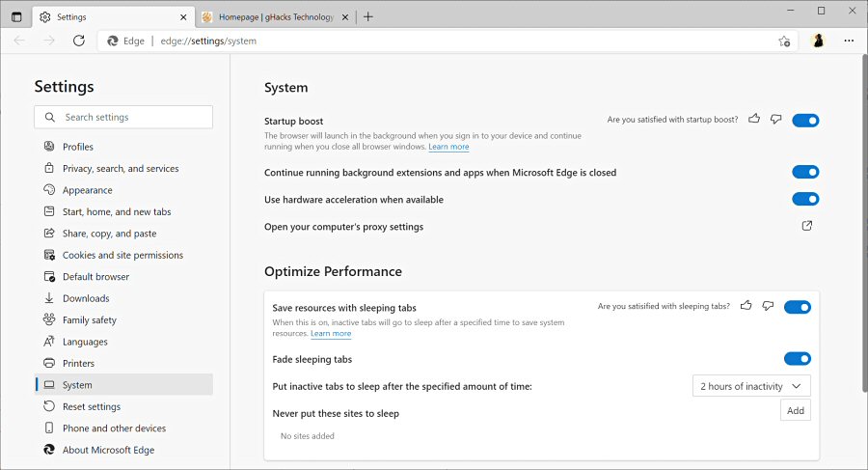Click the gHacks tab favicon
Screen dimensions: 868x470
(207, 17)
